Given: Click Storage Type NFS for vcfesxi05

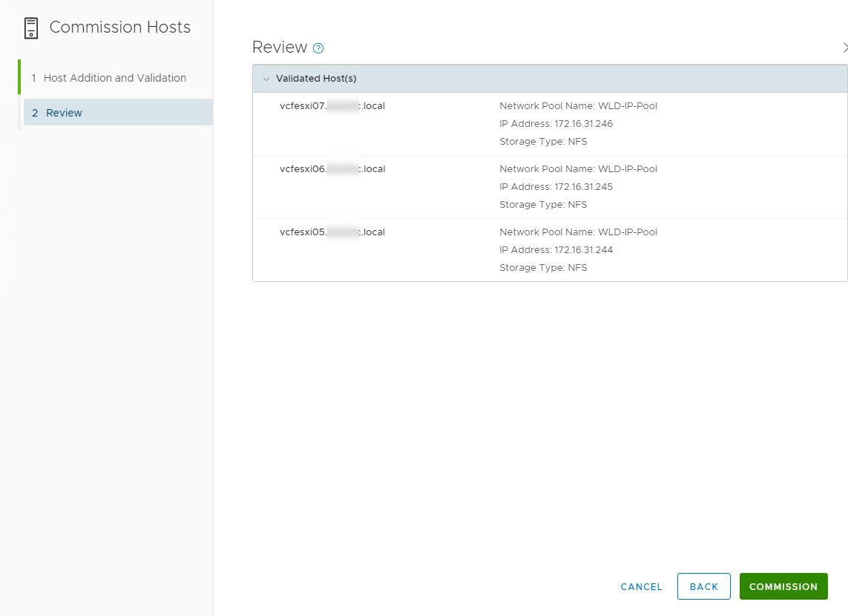Looking at the screenshot, I should pyautogui.click(x=543, y=268).
